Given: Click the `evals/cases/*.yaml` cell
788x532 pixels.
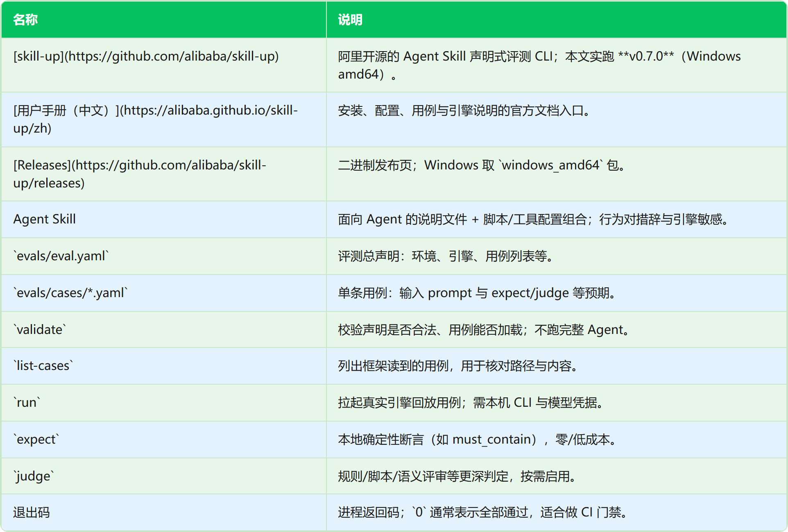Looking at the screenshot, I should [164, 293].
